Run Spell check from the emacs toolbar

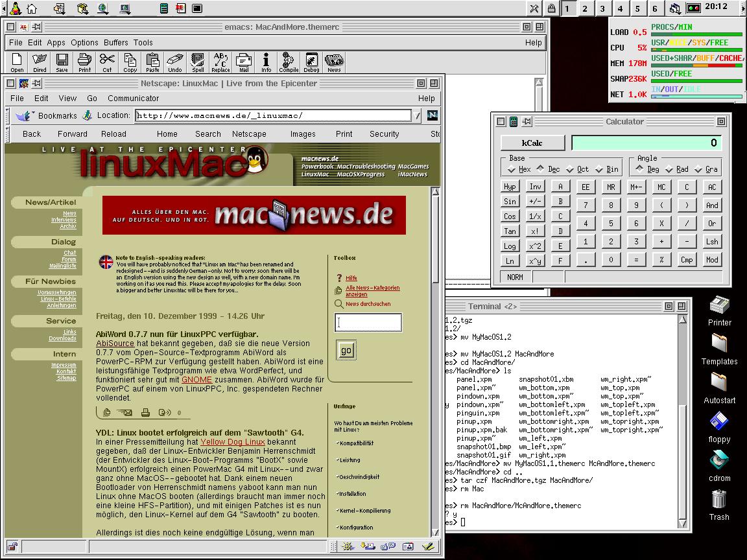click(x=198, y=62)
